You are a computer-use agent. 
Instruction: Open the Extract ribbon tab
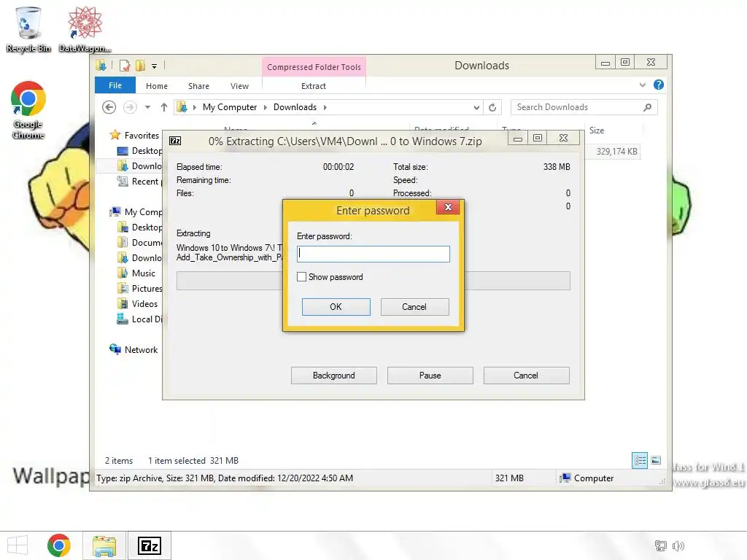pos(314,86)
